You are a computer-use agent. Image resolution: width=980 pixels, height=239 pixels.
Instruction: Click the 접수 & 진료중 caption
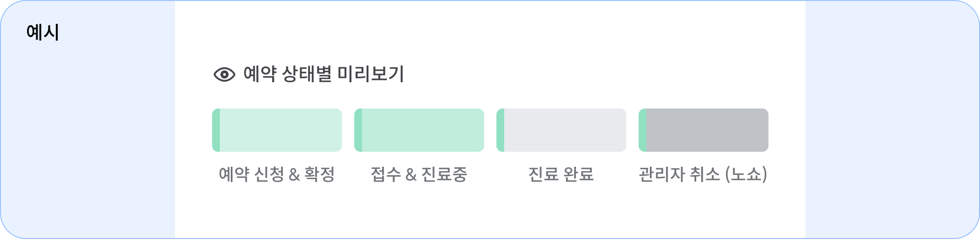click(419, 174)
